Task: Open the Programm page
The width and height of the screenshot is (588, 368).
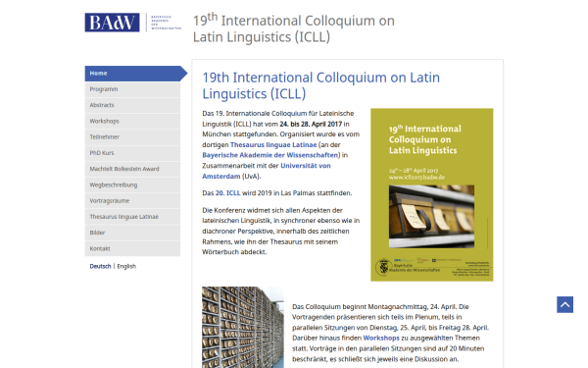Action: (132, 89)
